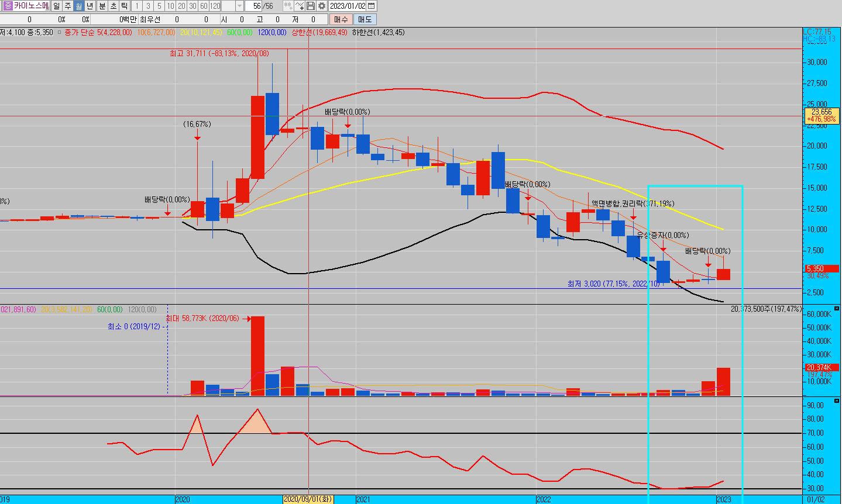This screenshot has height=504, width=842.
Task: Click the date field 2023/01/02
Action: pyautogui.click(x=348, y=6)
